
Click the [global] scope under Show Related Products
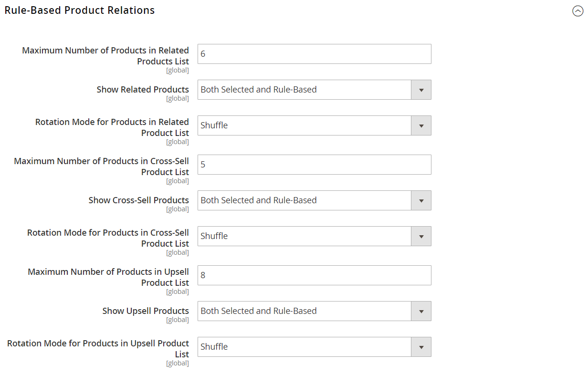(x=178, y=99)
